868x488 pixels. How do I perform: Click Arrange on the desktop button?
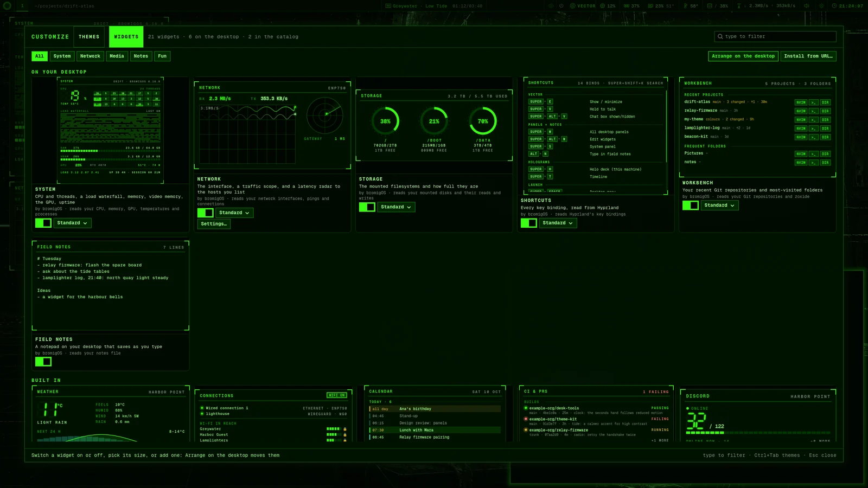pos(743,56)
